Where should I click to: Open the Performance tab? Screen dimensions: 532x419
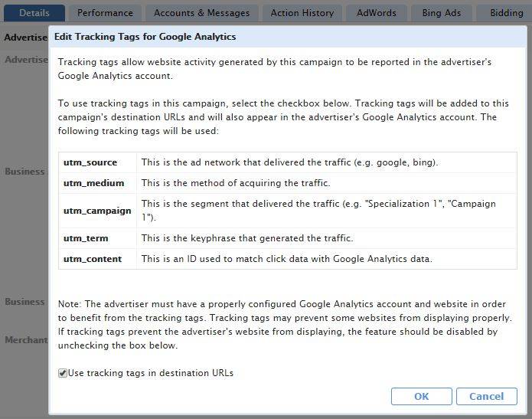click(105, 13)
